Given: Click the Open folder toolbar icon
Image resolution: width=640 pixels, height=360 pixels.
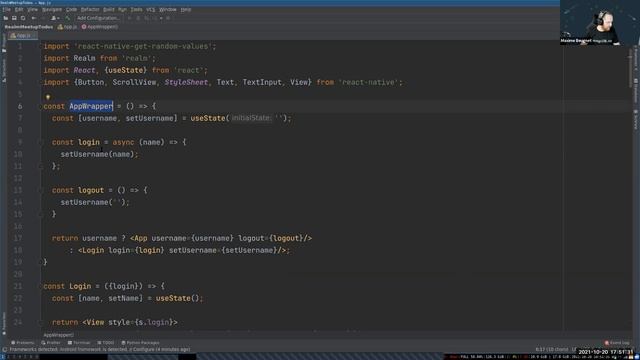Looking at the screenshot, I should pos(6,18).
